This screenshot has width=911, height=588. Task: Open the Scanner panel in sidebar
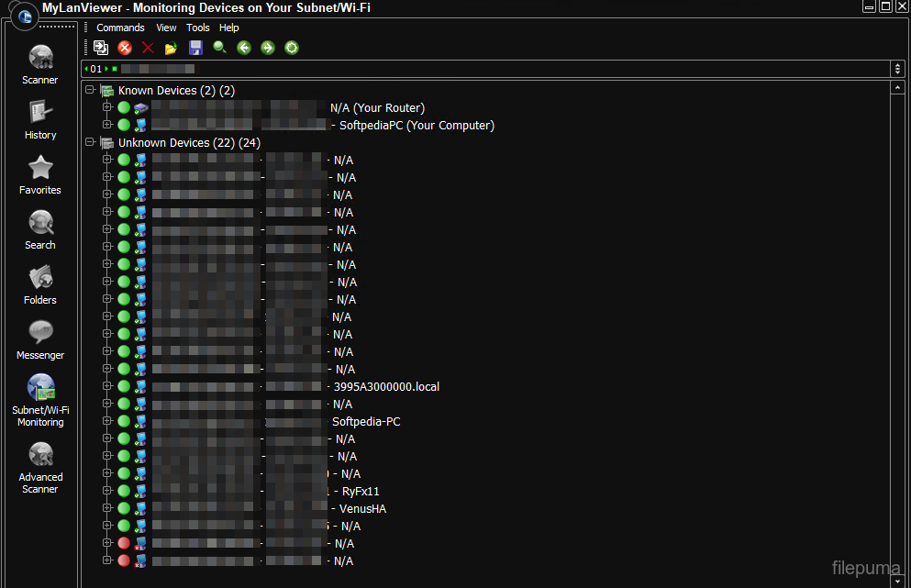click(40, 62)
